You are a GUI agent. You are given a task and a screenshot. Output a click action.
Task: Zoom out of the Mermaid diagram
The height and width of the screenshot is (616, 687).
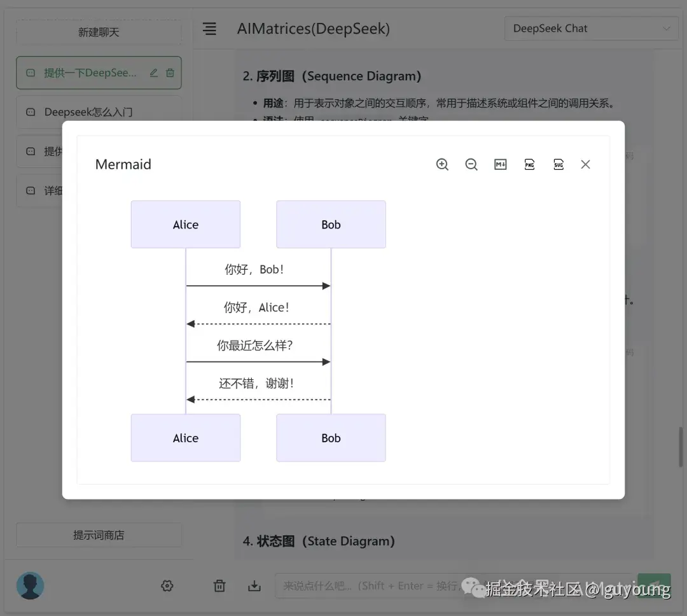click(471, 164)
